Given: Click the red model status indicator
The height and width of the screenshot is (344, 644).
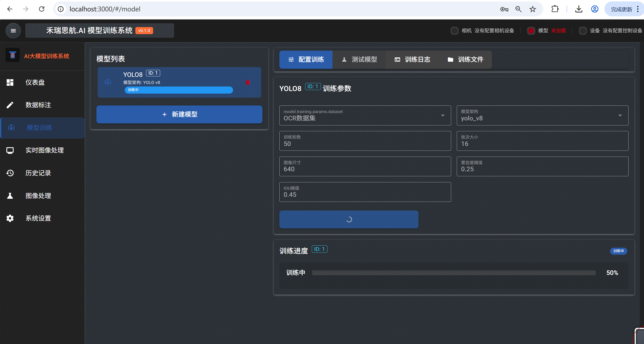Looking at the screenshot, I should click(x=531, y=31).
